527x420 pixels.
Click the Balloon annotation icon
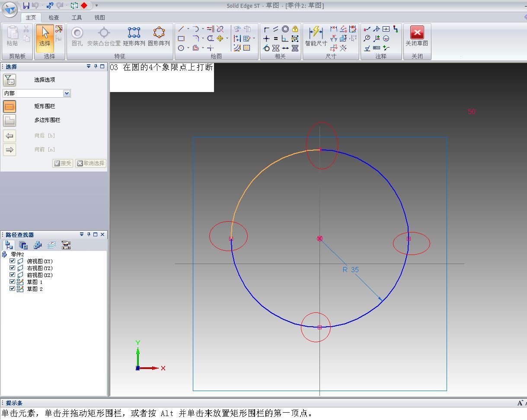tap(367, 38)
